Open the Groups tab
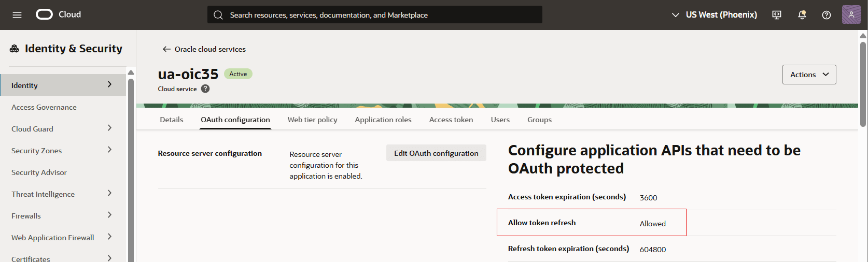Image resolution: width=868 pixels, height=262 pixels. click(539, 120)
